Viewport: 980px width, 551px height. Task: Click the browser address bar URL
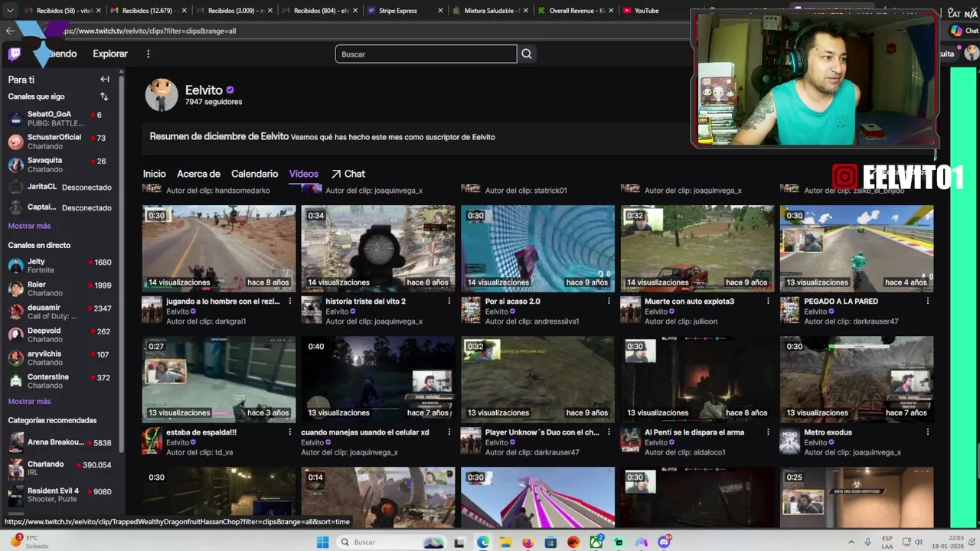(150, 31)
